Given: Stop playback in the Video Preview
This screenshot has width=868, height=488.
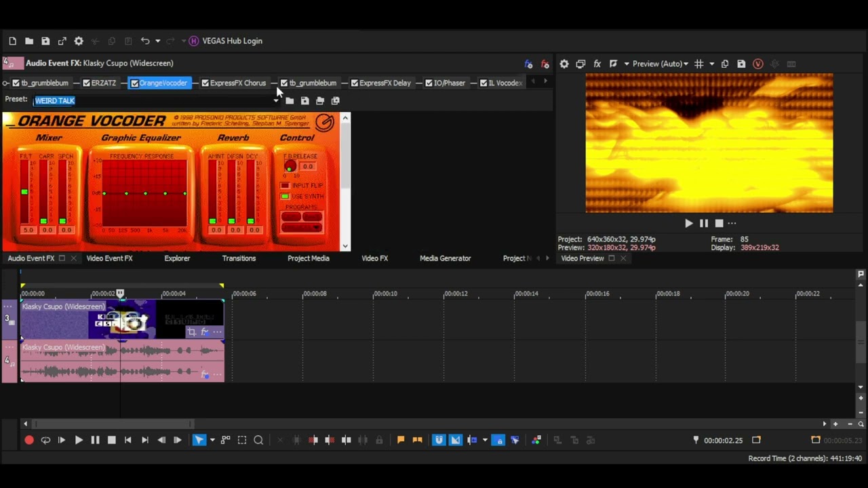Looking at the screenshot, I should click(x=719, y=223).
